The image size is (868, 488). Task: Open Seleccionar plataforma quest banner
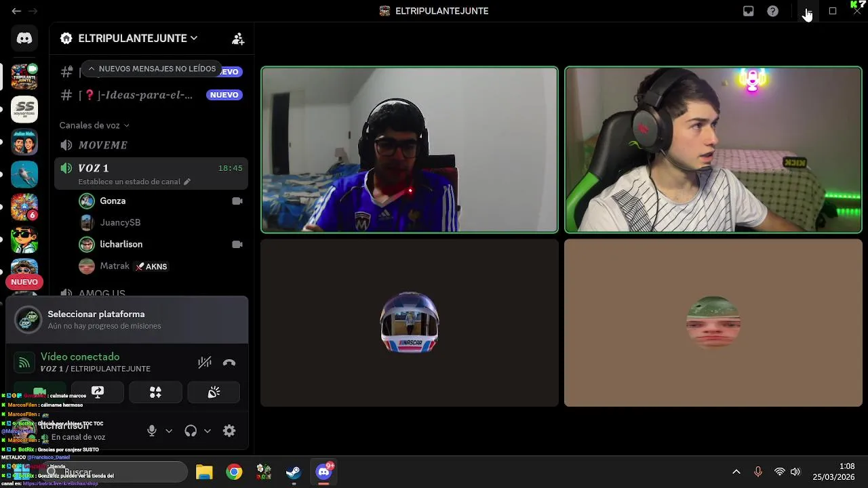127,320
